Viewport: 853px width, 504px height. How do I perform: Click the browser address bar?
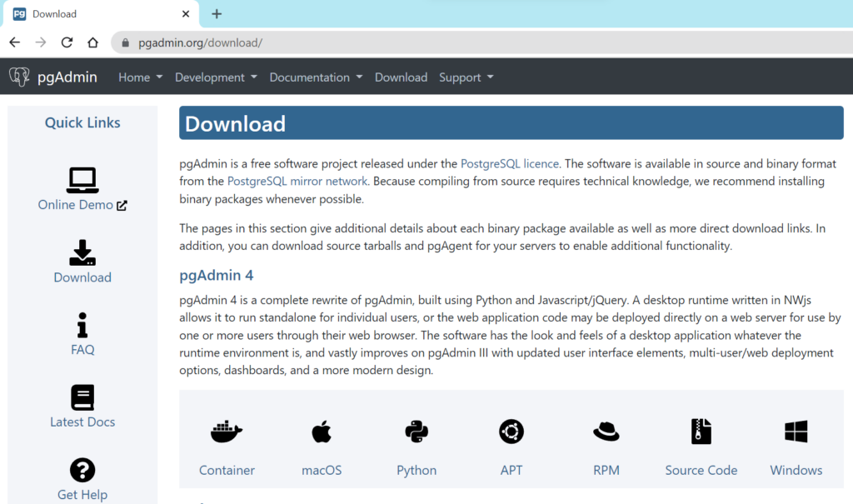417,42
